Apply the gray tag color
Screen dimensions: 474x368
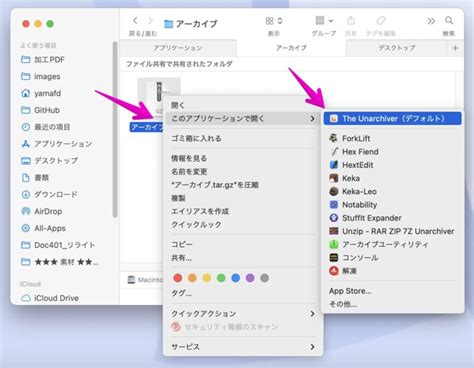264,278
